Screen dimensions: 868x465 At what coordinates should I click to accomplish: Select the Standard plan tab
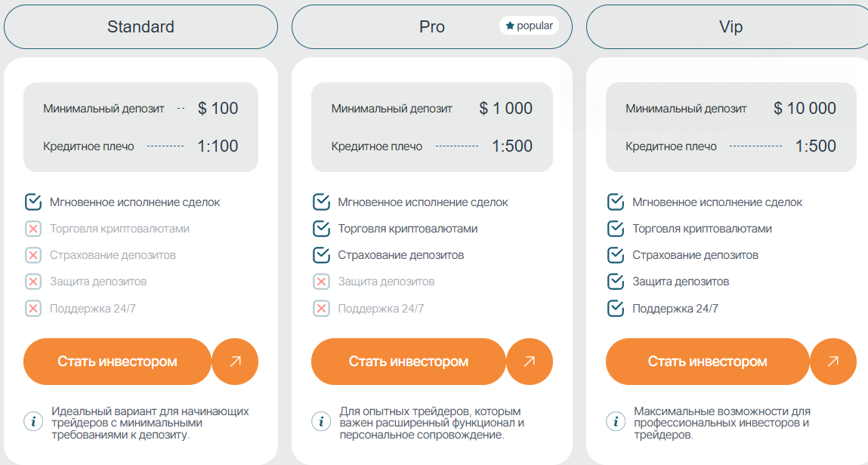141,27
